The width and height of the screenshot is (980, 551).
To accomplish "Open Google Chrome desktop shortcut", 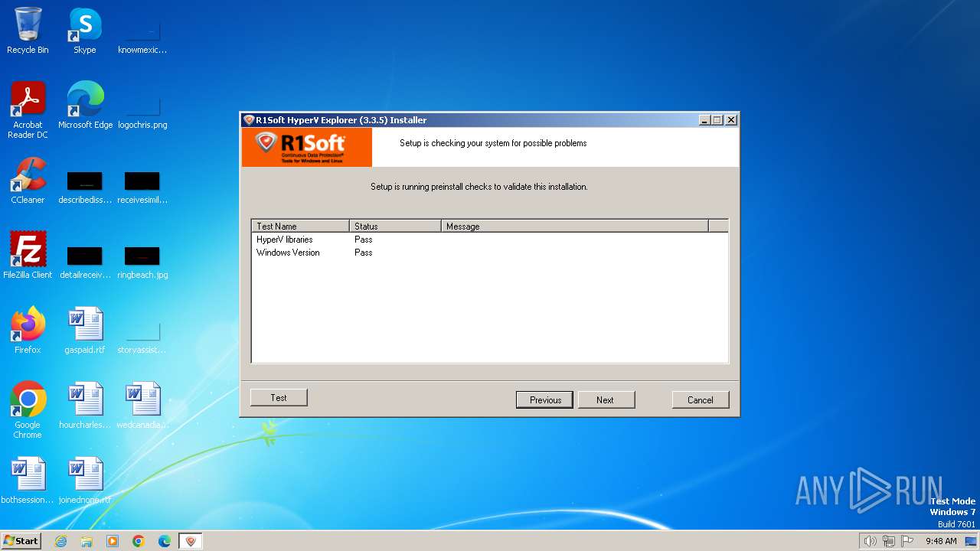I will [x=28, y=409].
